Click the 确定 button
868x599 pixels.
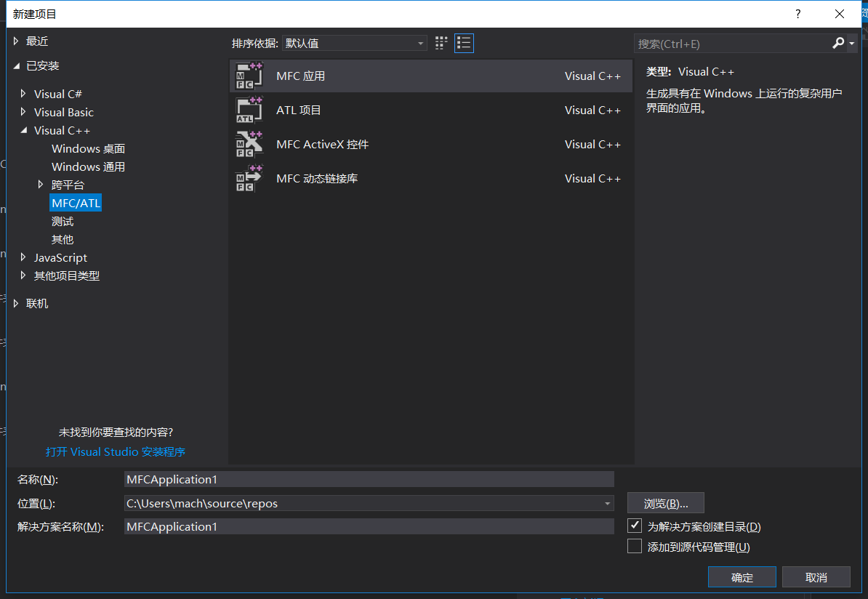tap(742, 577)
